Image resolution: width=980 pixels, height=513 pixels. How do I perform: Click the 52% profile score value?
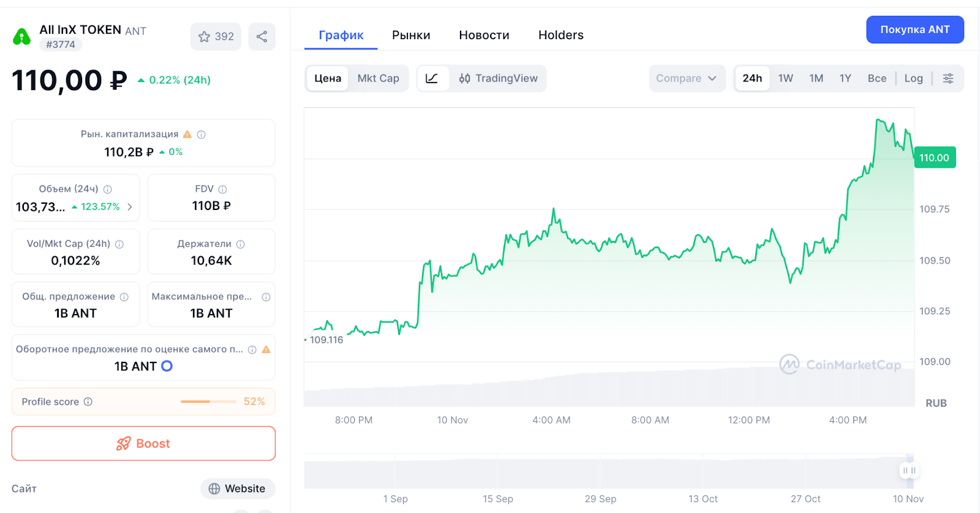coord(254,402)
